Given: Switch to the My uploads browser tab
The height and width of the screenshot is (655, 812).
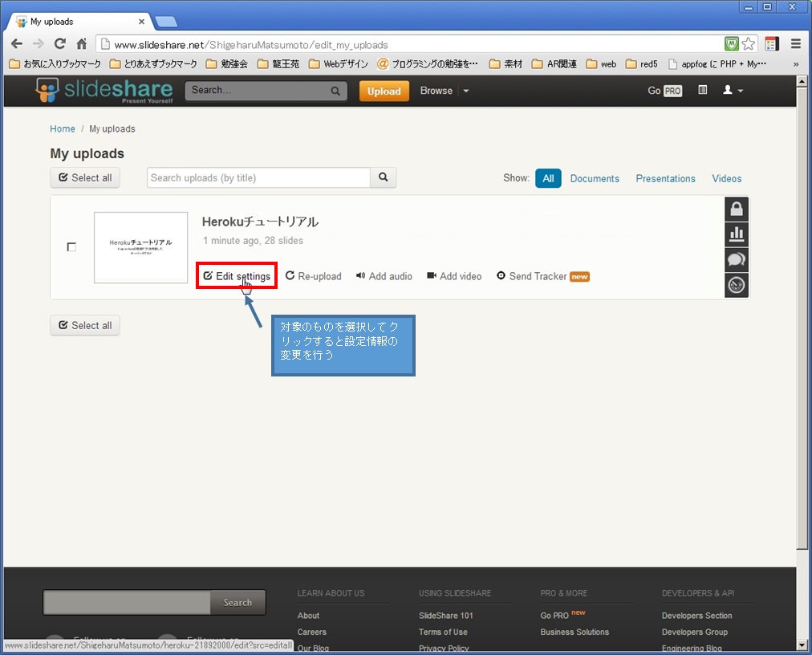Looking at the screenshot, I should 79,22.
